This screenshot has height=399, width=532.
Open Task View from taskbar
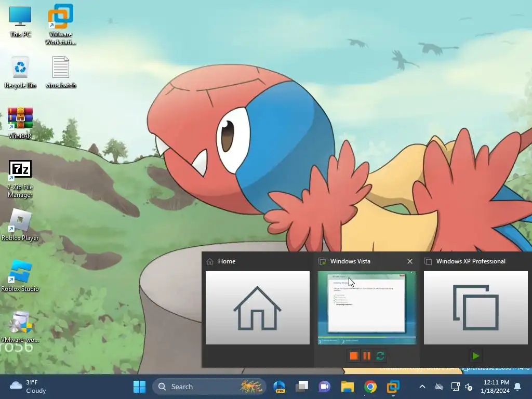tap(302, 387)
